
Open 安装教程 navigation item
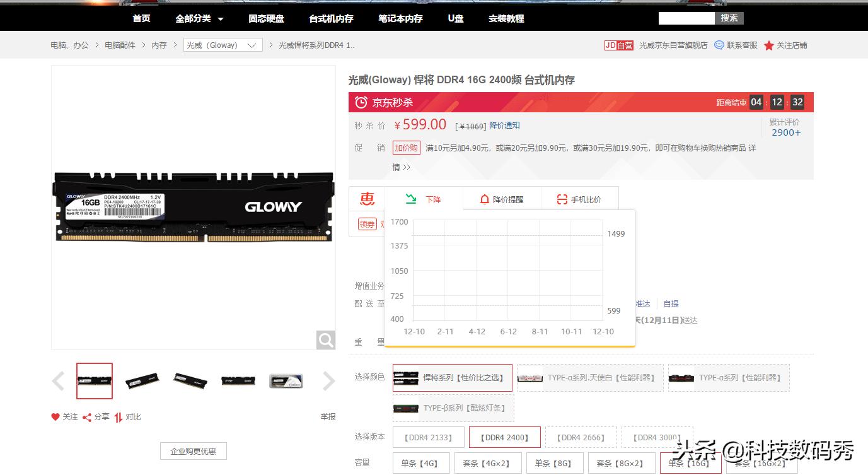(x=506, y=18)
